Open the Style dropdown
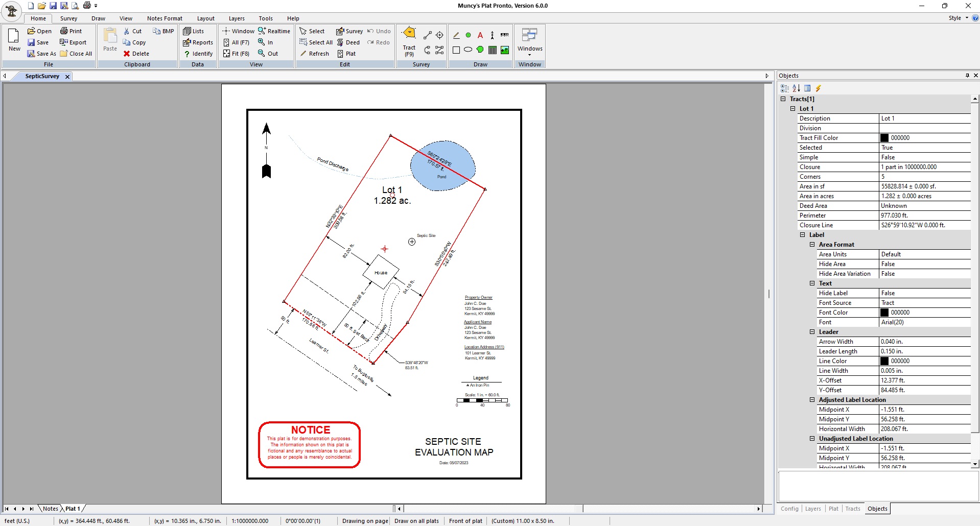Screen dimensions: 980x526 click(958, 18)
